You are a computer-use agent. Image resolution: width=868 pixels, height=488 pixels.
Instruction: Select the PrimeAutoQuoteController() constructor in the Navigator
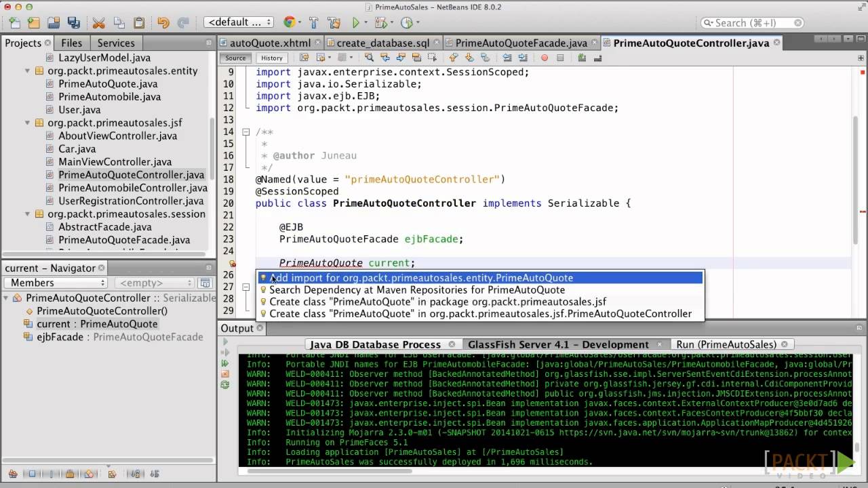(102, 311)
